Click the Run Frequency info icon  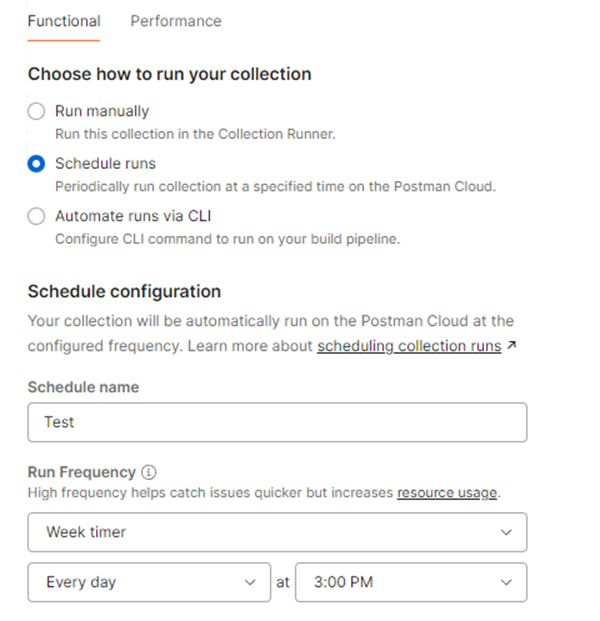pos(149,472)
